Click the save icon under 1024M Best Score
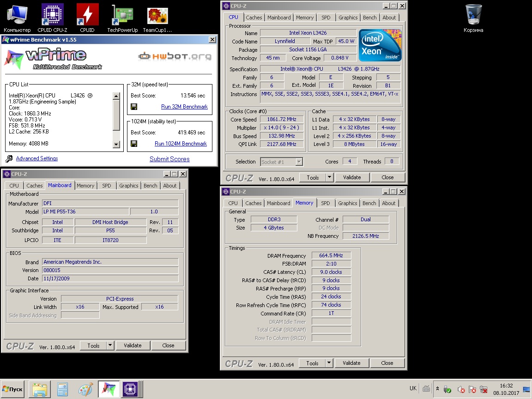 click(x=134, y=144)
